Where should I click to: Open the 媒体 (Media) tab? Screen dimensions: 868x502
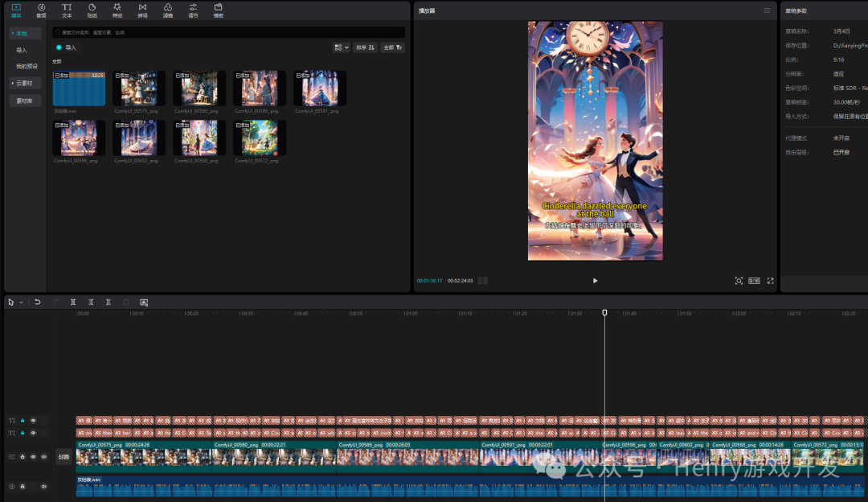point(16,10)
